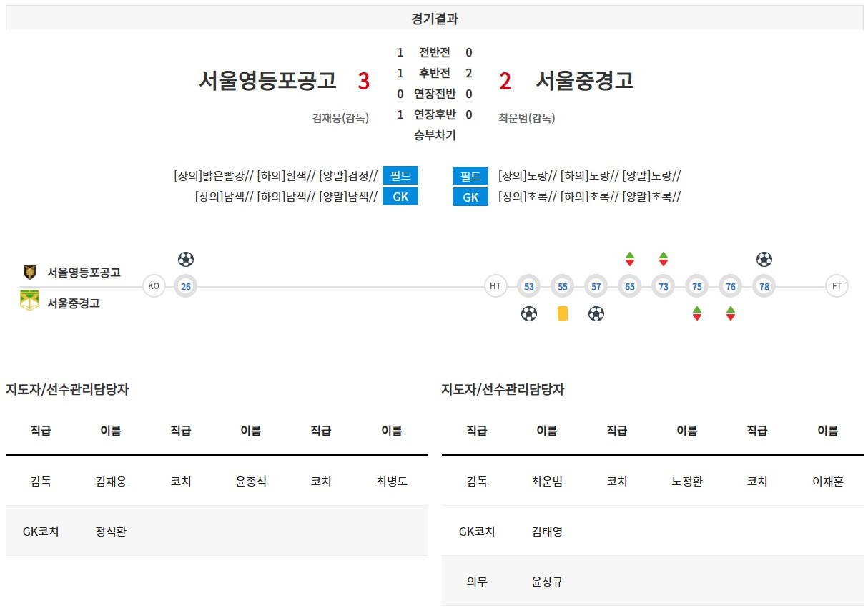
Task: Click the goal ball icon above minute 26
Action: (186, 259)
